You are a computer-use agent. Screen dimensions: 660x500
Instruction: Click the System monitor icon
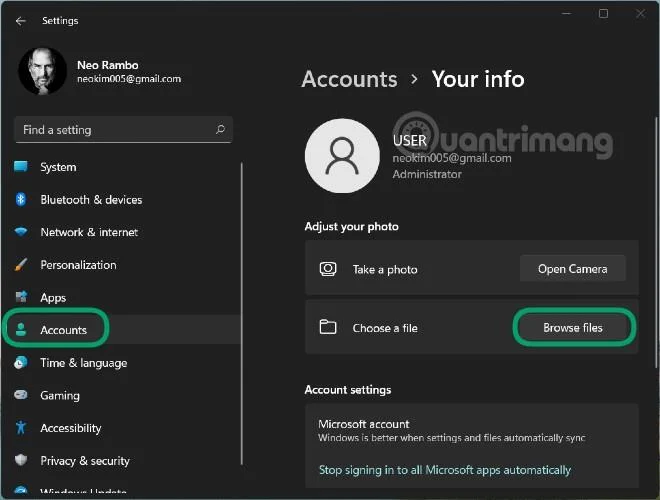(21, 167)
